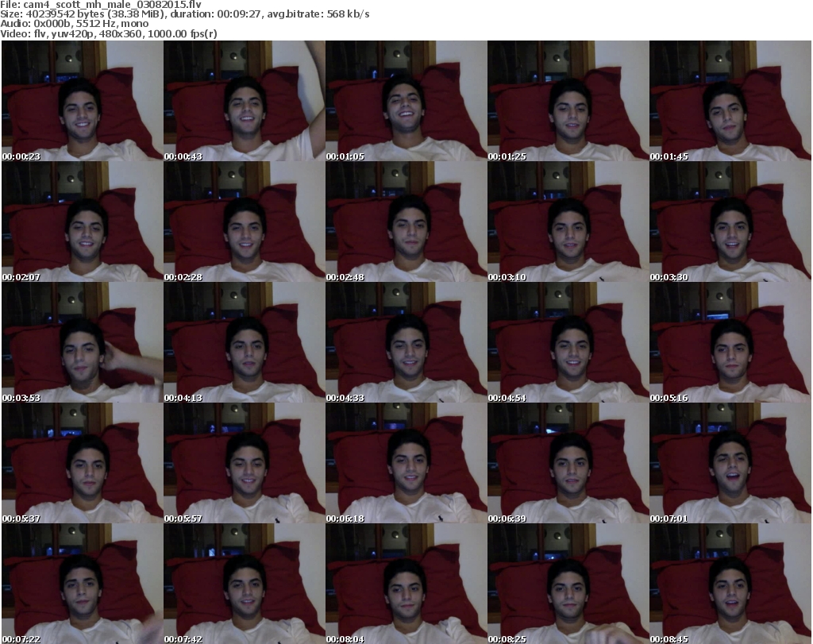Viewport: 813px width, 644px height.
Task: Select the thumbnail frame stamped 00:03:53
Action: coord(83,342)
